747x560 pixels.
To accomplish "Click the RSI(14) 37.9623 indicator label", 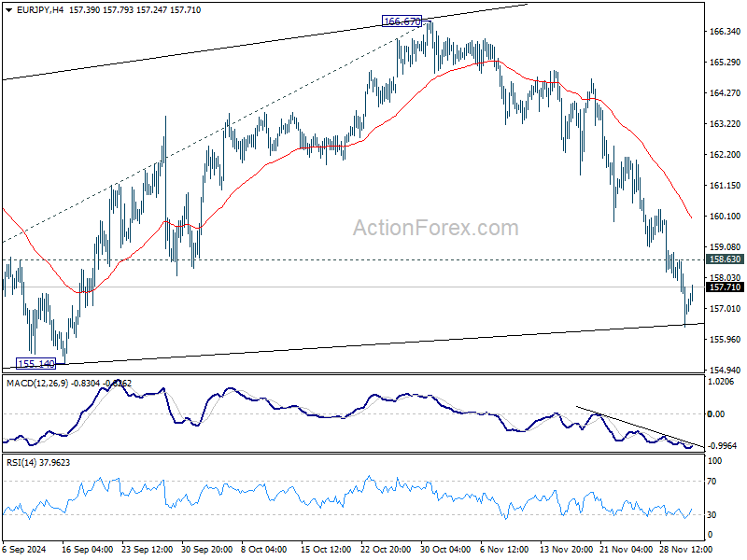I will point(38,462).
